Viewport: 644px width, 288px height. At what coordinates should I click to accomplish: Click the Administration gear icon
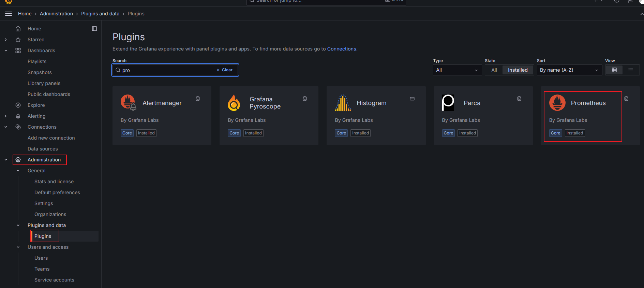[18, 160]
